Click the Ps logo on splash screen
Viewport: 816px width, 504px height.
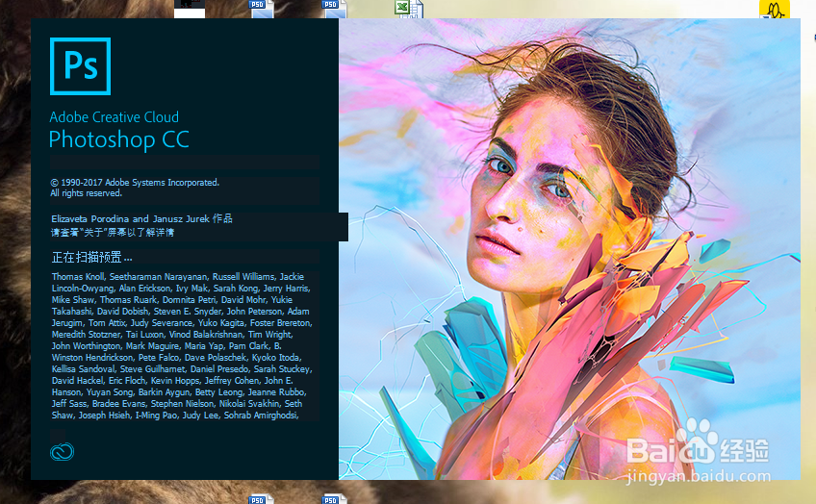80,66
